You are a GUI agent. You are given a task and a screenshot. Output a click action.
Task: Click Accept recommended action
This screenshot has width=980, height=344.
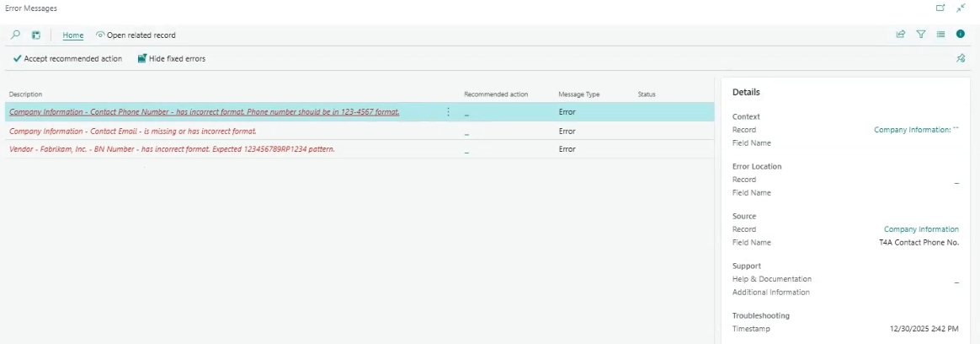(x=67, y=59)
